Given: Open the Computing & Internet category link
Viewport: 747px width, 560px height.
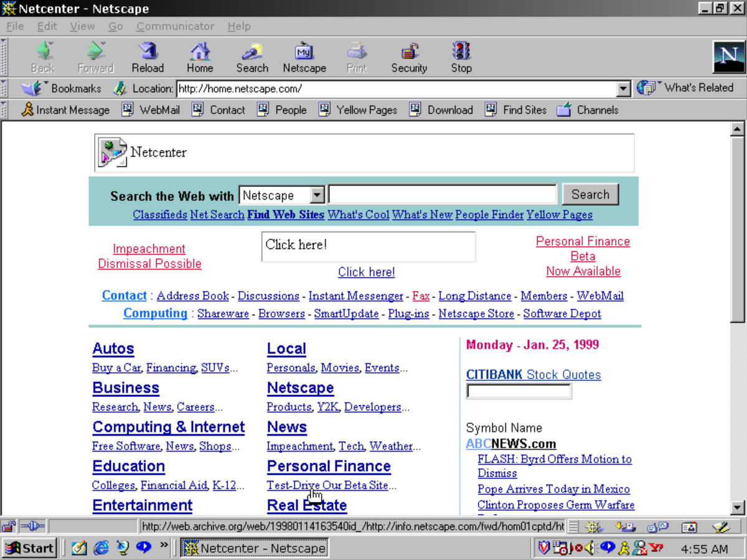Looking at the screenshot, I should (x=168, y=427).
